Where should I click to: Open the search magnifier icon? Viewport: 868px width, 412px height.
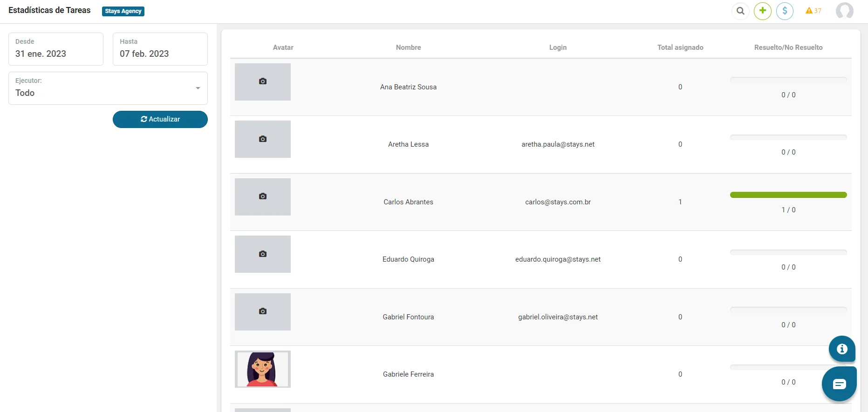(x=740, y=11)
